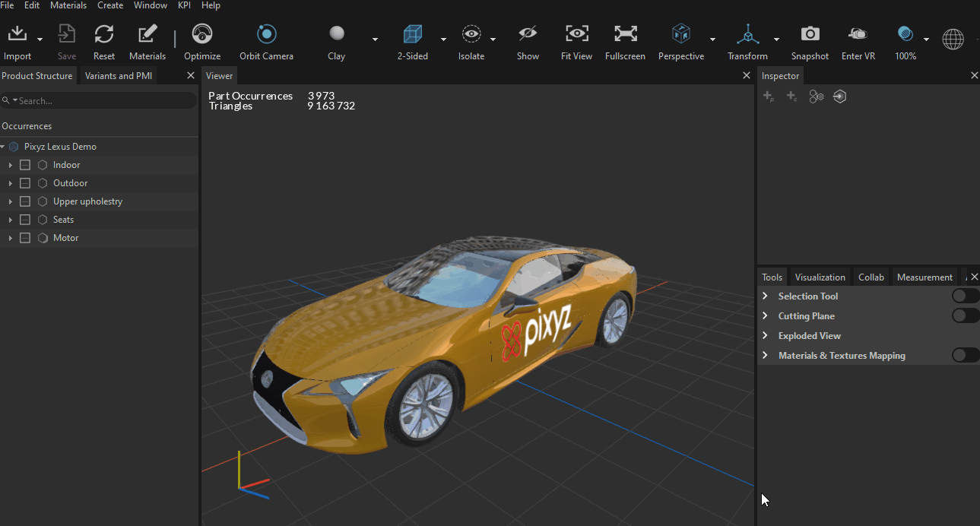Image resolution: width=980 pixels, height=526 pixels.
Task: Expand the Motor tree node
Action: click(11, 238)
